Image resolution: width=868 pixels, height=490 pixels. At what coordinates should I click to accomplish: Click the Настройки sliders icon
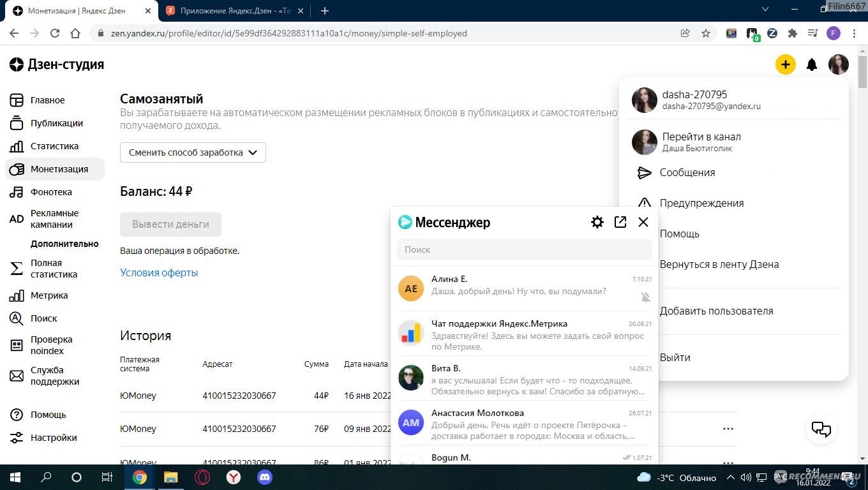[x=17, y=438]
